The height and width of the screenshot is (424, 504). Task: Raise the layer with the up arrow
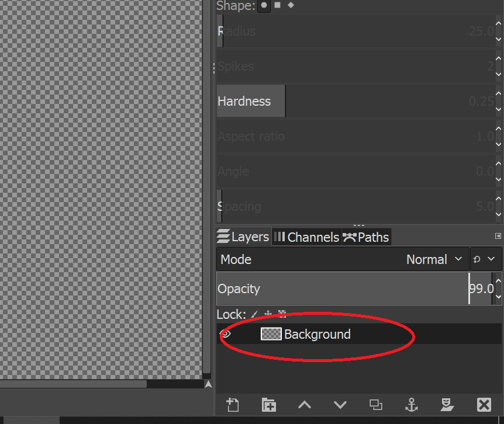tap(304, 405)
